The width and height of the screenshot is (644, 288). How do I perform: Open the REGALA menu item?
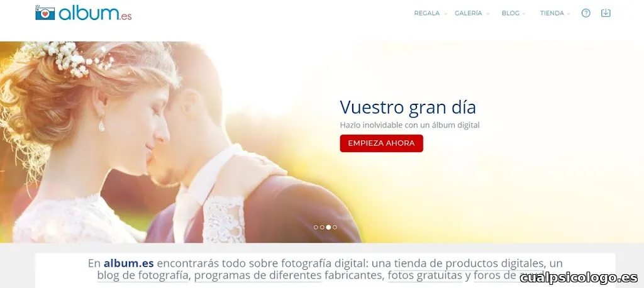click(427, 13)
